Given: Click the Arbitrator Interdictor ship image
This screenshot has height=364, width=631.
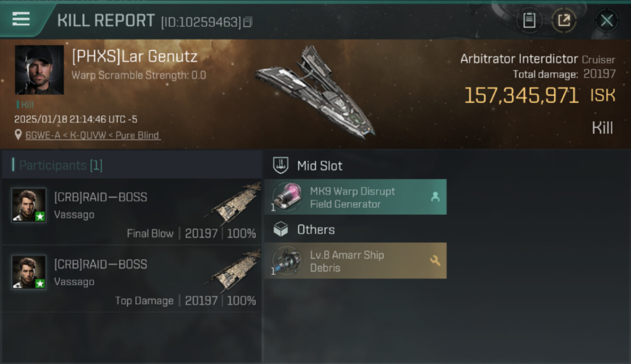Looking at the screenshot, I should click(x=315, y=93).
